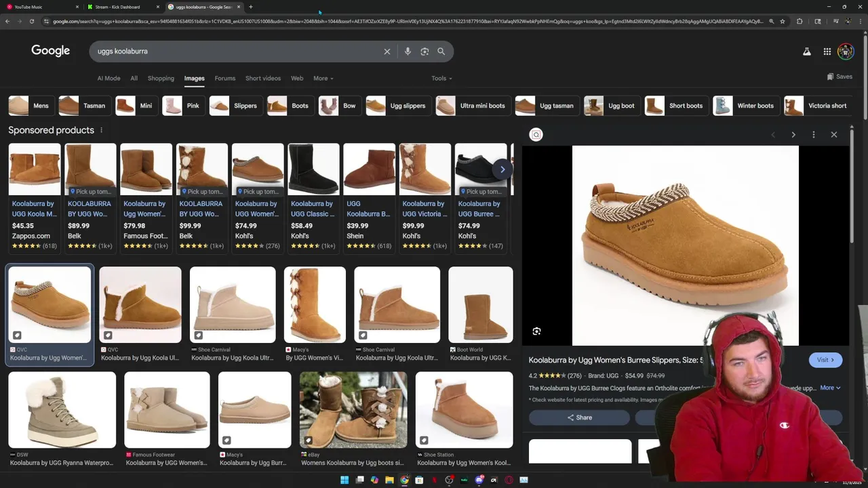The height and width of the screenshot is (488, 868).
Task: Open the $45.35 Zappos.com sponsored product
Action: [x=35, y=198]
